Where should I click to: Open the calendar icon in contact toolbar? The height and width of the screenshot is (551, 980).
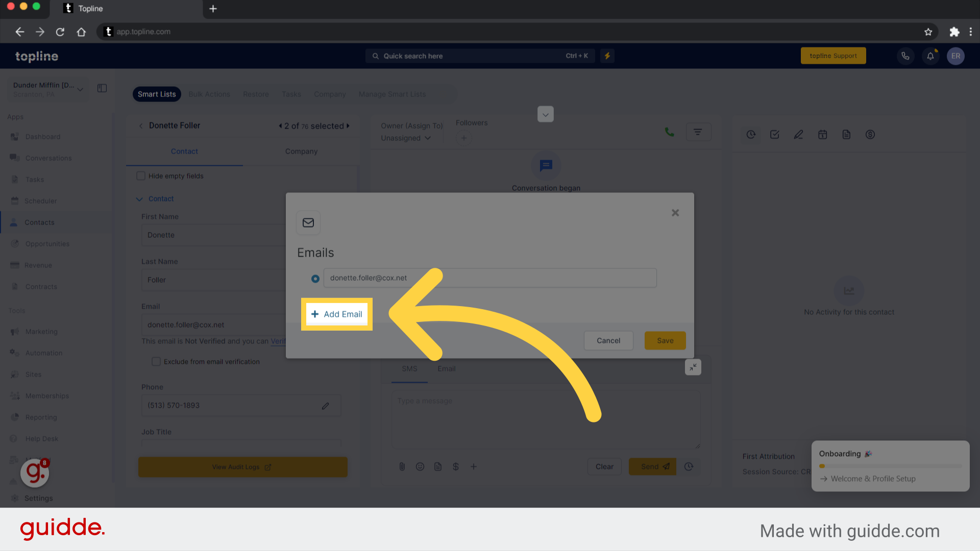(x=822, y=135)
